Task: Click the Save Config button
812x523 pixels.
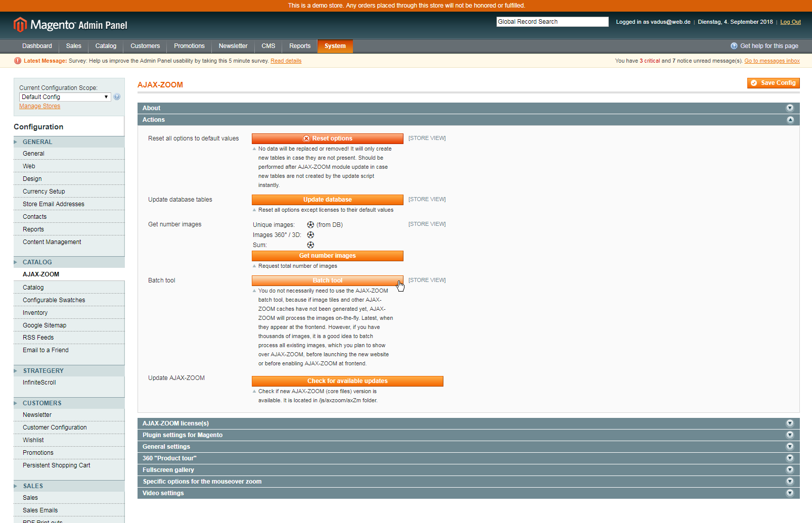Action: tap(773, 83)
